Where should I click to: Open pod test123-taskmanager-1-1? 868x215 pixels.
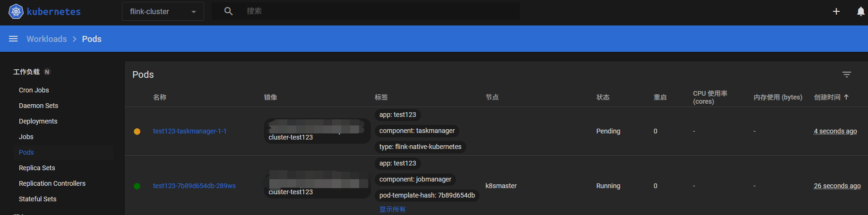189,131
